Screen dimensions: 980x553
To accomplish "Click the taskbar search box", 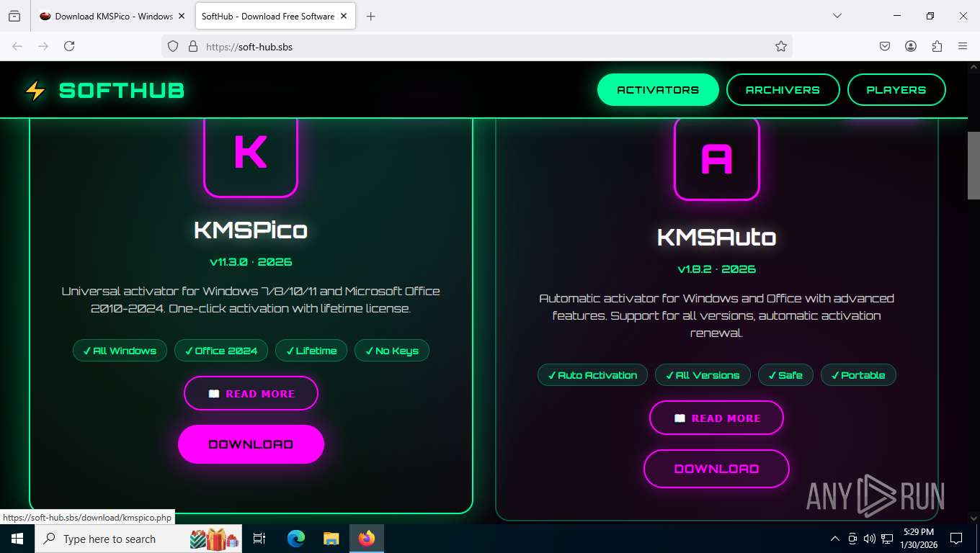I will tap(138, 539).
